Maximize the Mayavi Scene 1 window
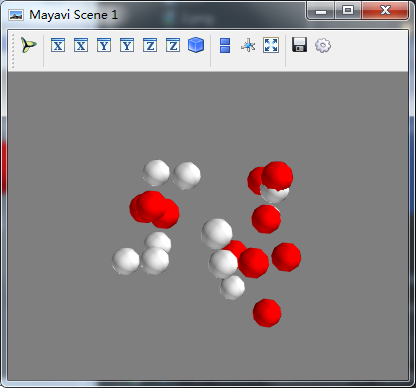The image size is (416, 388). point(348,11)
